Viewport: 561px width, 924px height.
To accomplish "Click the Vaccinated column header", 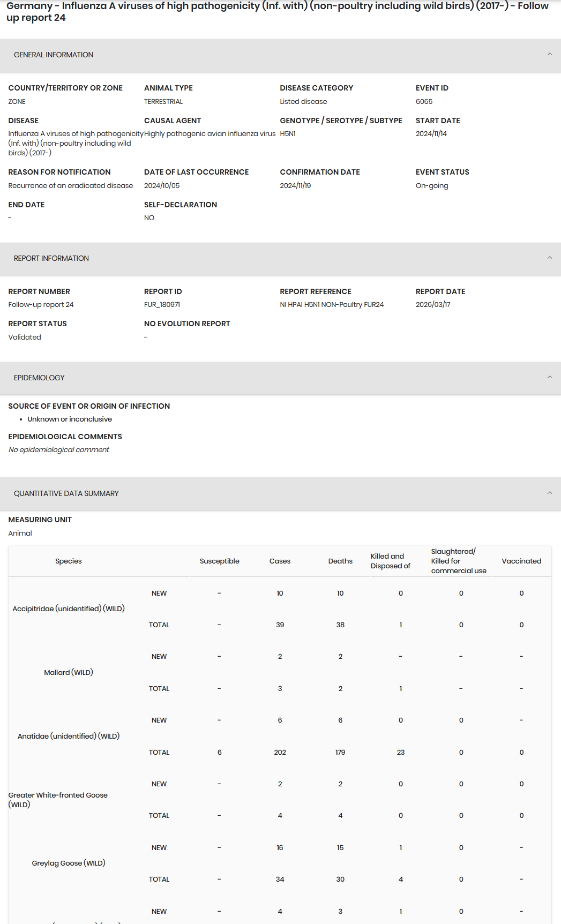I will (521, 561).
